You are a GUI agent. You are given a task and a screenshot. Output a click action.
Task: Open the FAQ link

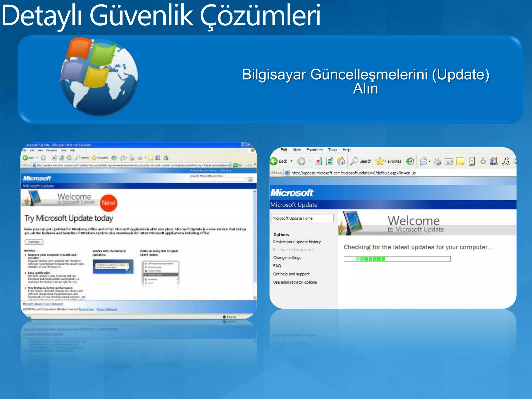(x=277, y=266)
